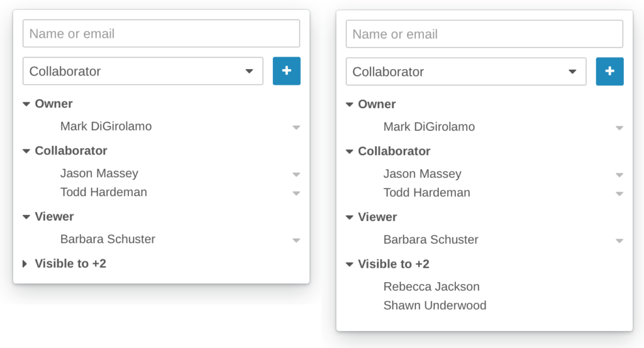Click the blue plus button in right panel
This screenshot has height=348, width=644.
click(609, 72)
